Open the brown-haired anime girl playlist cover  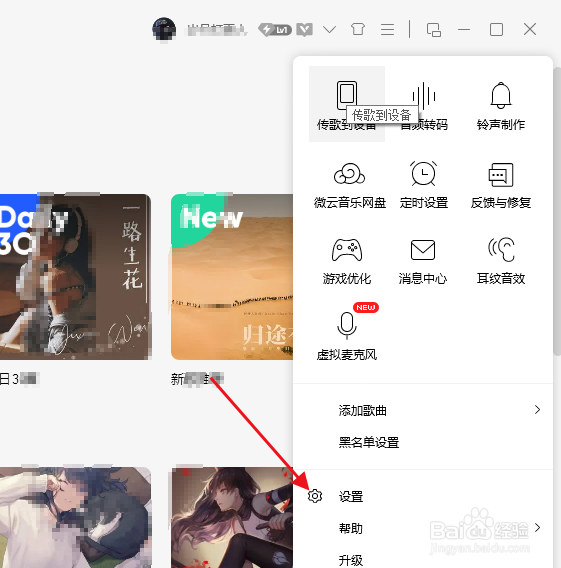232,518
